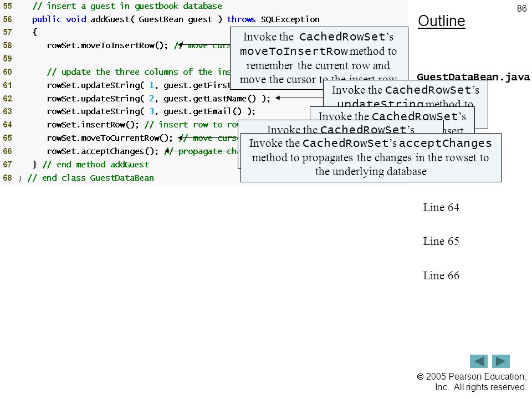Click slide number 86
This screenshot has width=532, height=399.
tap(521, 8)
